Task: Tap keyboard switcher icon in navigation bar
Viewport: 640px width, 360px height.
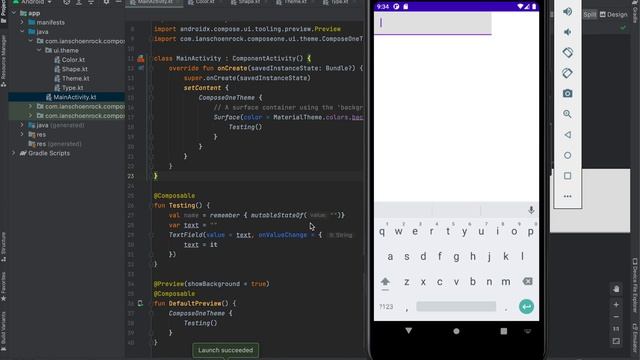Action: [527, 331]
